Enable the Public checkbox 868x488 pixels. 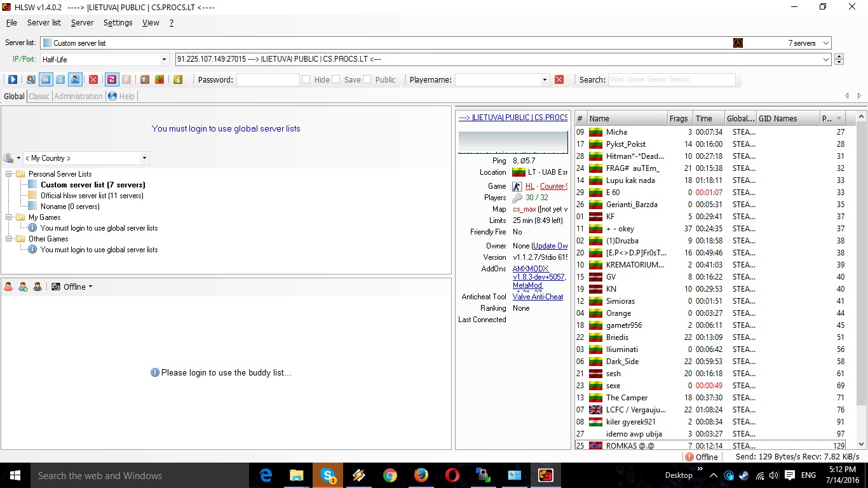click(x=367, y=79)
